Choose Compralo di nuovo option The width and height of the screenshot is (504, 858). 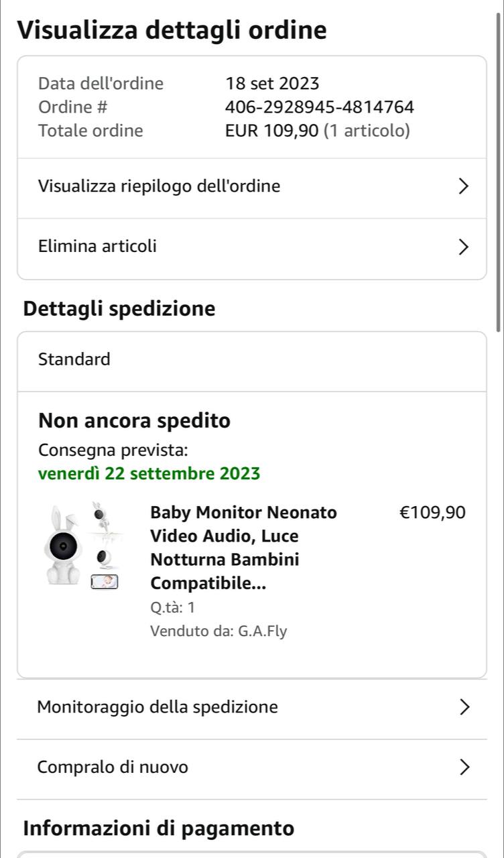coord(113,768)
